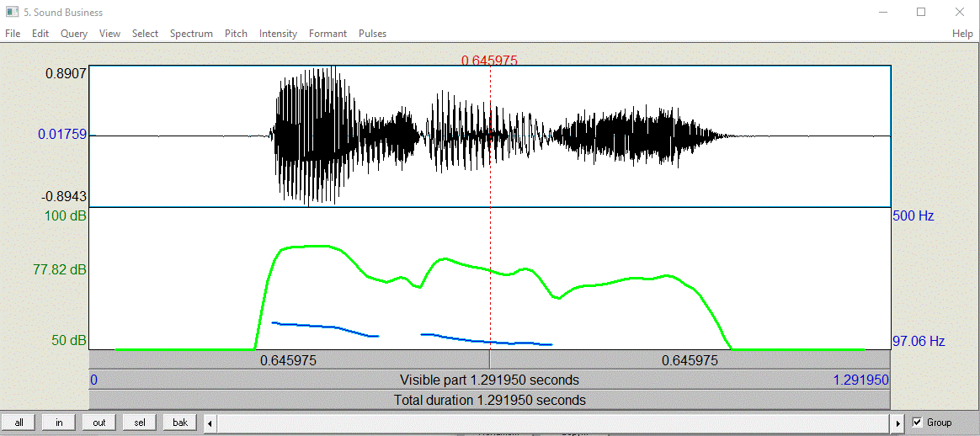Click the scrollbar right arrow

(898, 423)
